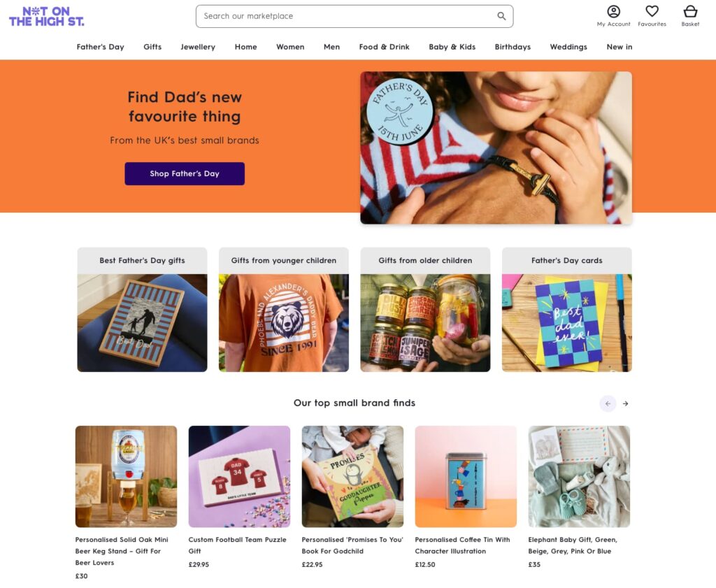Open the Weddings menu item

tap(568, 47)
